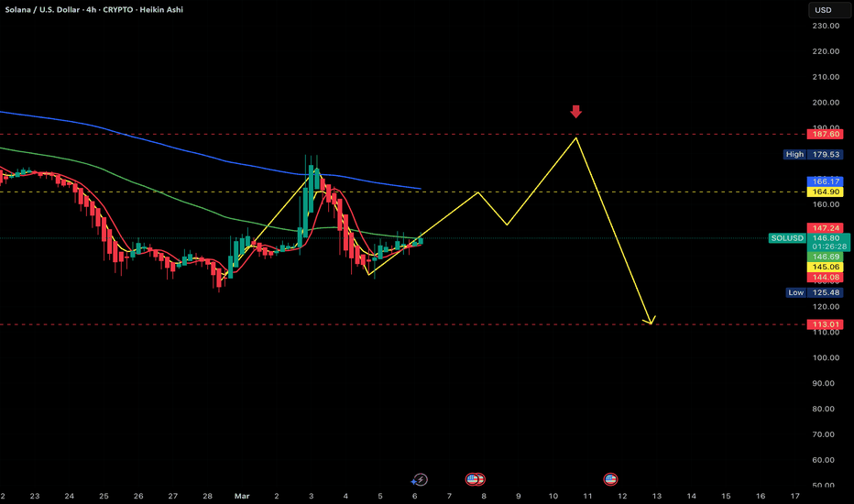Viewport: 854px width, 504px height.
Task: Click the 230.00 price axis label
Action: point(826,26)
